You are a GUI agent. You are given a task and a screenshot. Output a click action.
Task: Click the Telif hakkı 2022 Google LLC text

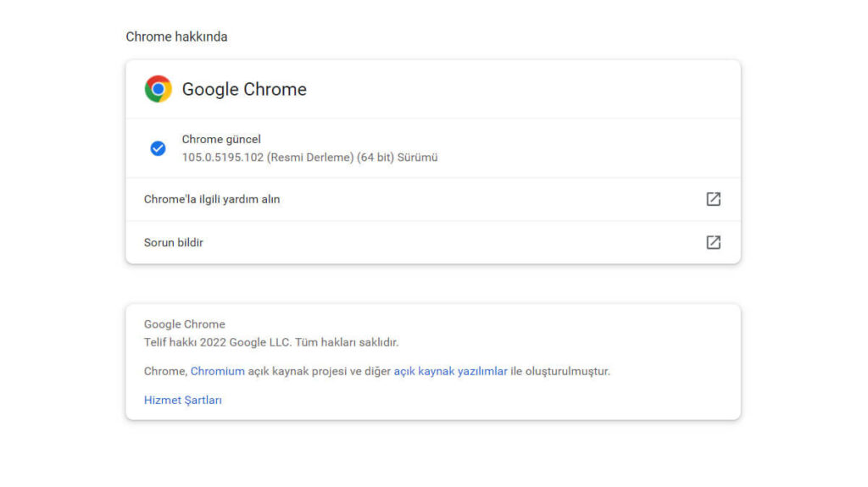(x=217, y=342)
